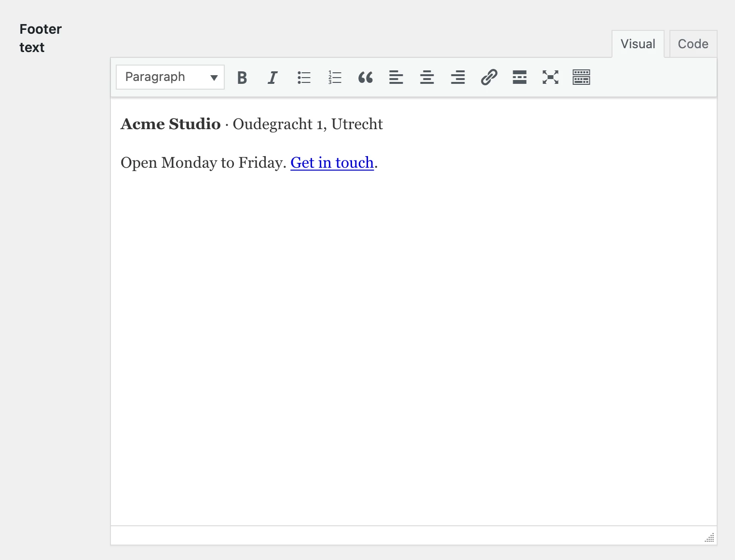This screenshot has width=735, height=560.
Task: Insert or edit a link
Action: click(x=489, y=77)
